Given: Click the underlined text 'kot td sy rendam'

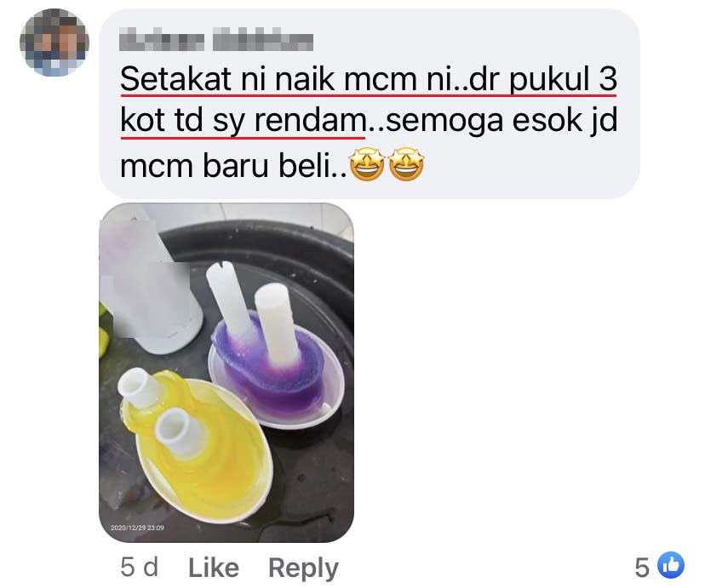Looking at the screenshot, I should (244, 122).
